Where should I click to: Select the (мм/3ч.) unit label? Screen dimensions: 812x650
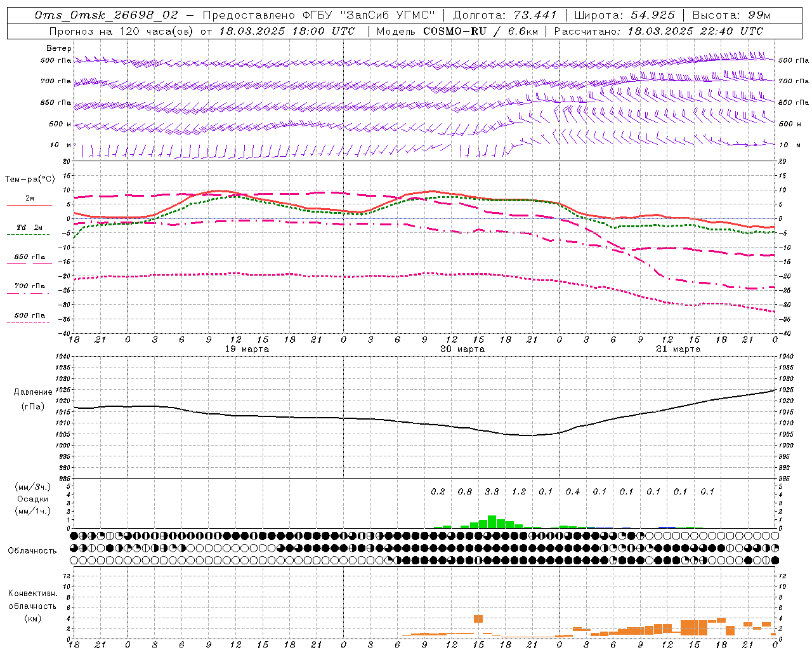[x=33, y=487]
